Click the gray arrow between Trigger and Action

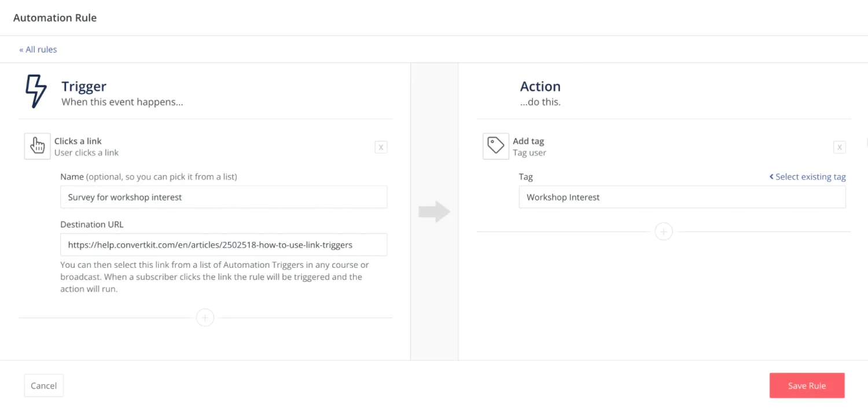pos(434,212)
